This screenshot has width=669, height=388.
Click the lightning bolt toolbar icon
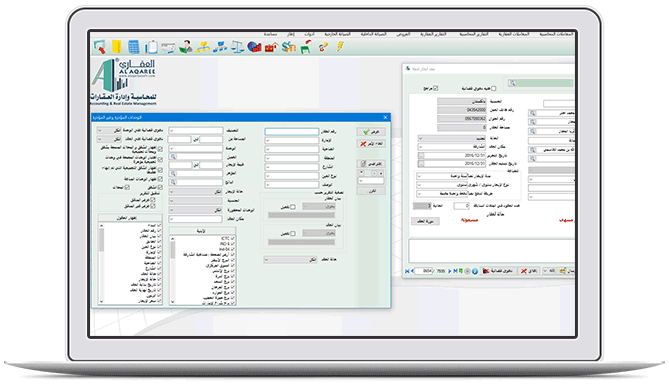[x=340, y=47]
